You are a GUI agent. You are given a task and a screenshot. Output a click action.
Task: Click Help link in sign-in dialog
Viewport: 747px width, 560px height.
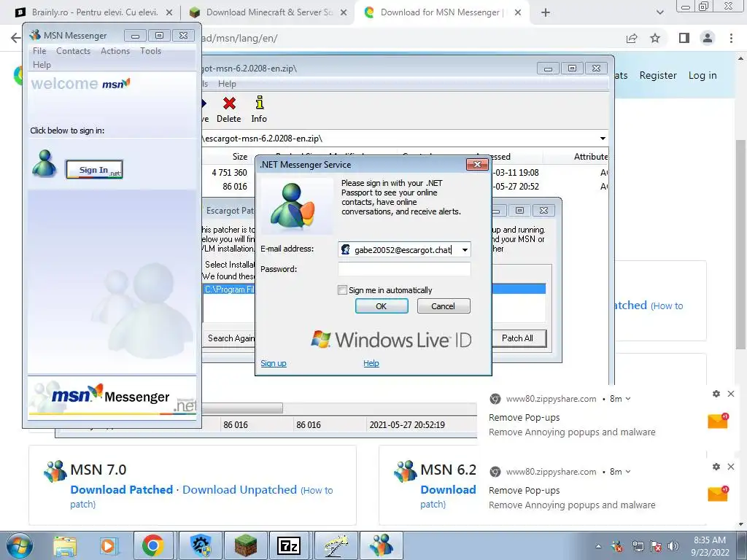[x=371, y=363]
